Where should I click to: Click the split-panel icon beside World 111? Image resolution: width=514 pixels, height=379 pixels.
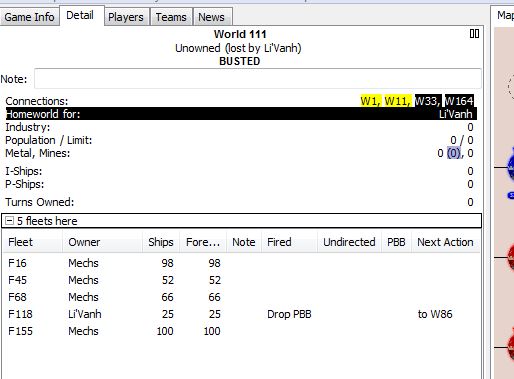(474, 34)
